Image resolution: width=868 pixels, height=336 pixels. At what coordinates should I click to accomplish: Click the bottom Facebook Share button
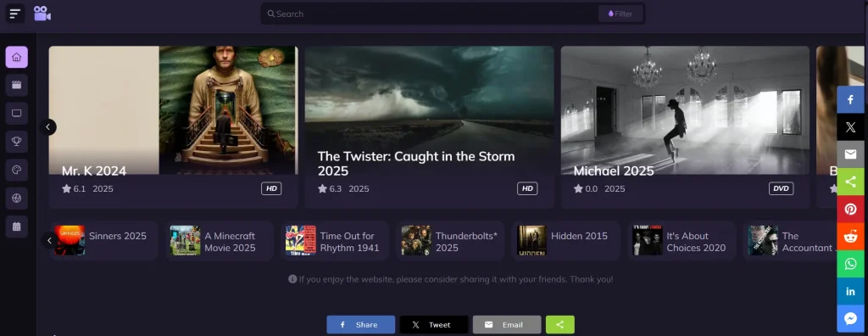pyautogui.click(x=361, y=325)
